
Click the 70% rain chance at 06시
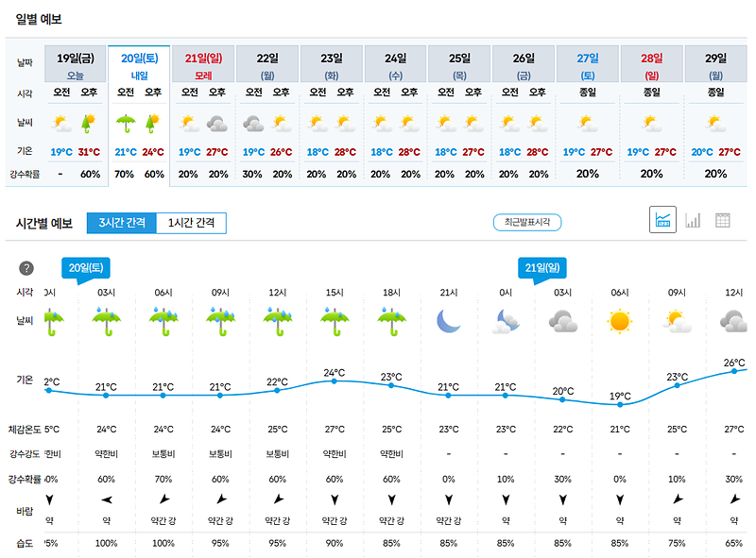tap(163, 479)
